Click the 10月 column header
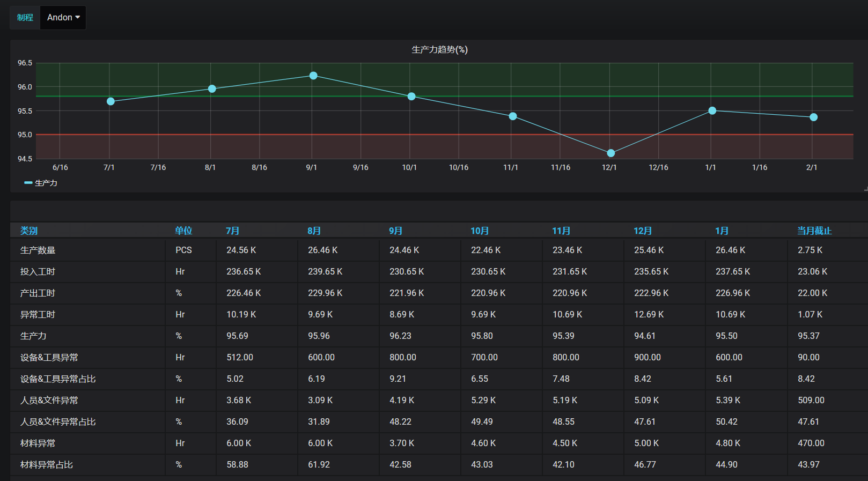 click(x=480, y=231)
